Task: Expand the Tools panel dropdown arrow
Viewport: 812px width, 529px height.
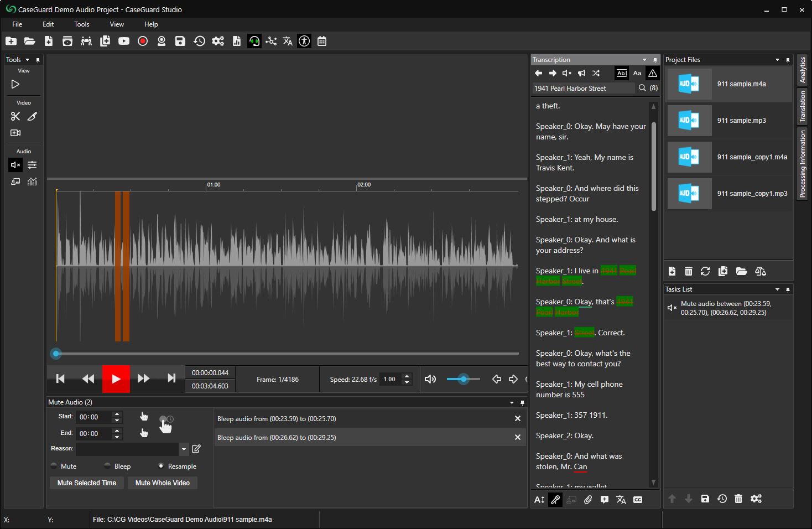Action: tap(27, 60)
